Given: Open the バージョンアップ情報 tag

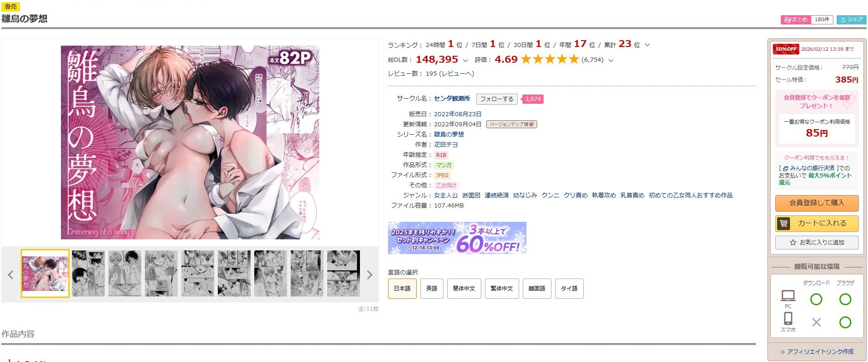Looking at the screenshot, I should pyautogui.click(x=511, y=125).
